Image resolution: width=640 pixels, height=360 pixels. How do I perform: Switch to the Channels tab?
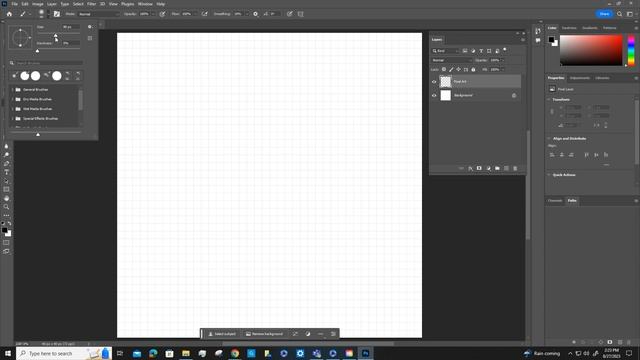pos(555,200)
